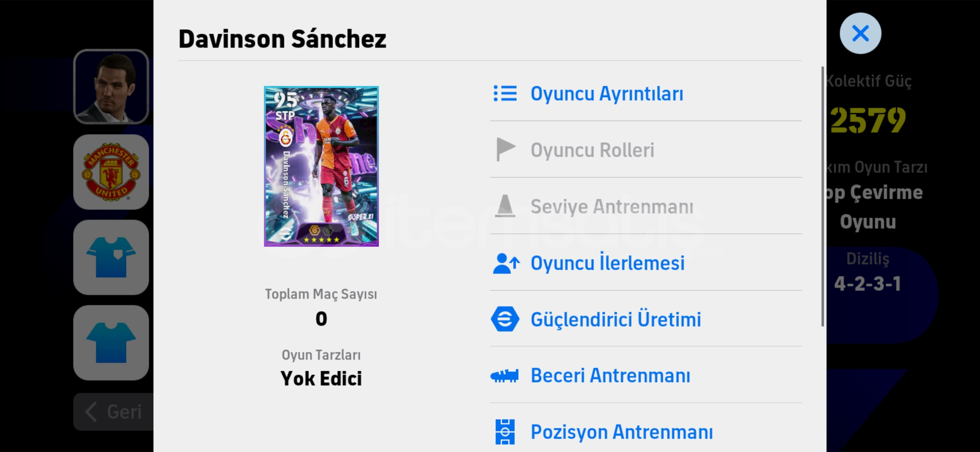Click the cone icon for Seviye Antrenmanı
This screenshot has height=452, width=980.
505,206
